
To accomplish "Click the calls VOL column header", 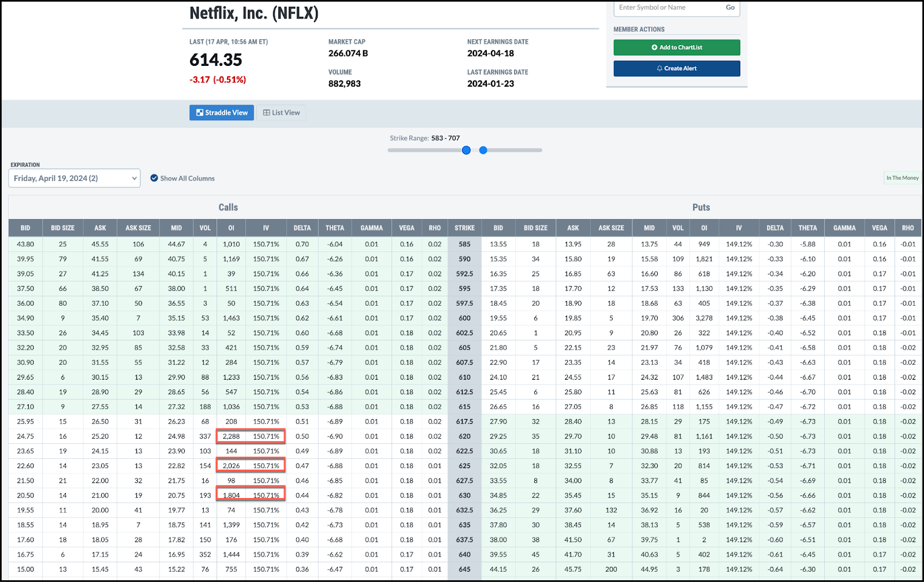I will click(x=205, y=228).
